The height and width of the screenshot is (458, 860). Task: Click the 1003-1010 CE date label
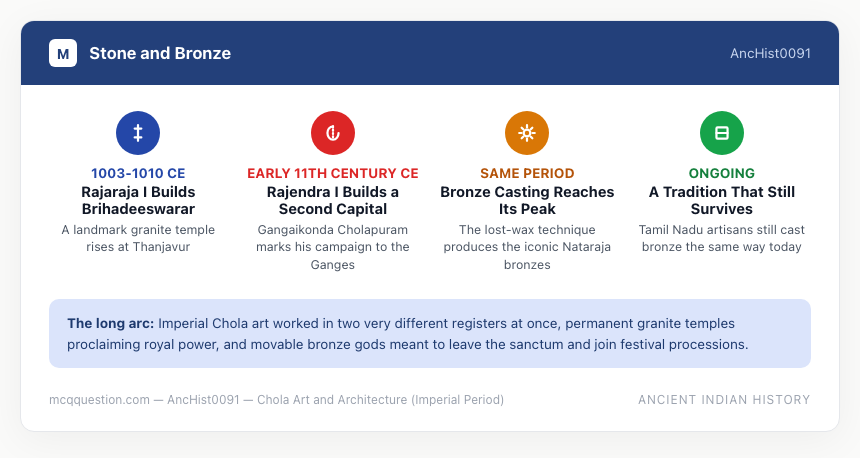click(x=138, y=173)
